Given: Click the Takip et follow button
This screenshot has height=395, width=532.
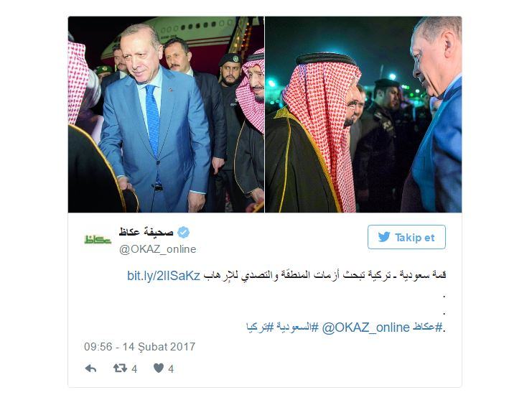Looking at the screenshot, I should tap(406, 237).
